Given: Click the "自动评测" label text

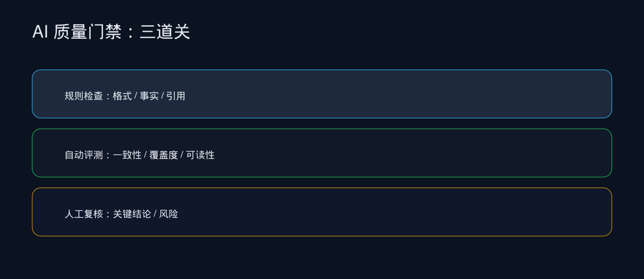Looking at the screenshot, I should point(84,155).
